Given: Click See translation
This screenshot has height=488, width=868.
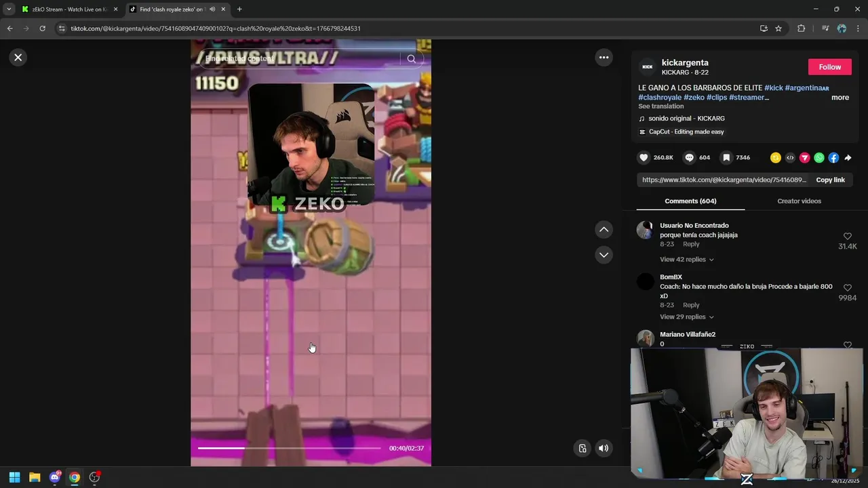Looking at the screenshot, I should (660, 106).
